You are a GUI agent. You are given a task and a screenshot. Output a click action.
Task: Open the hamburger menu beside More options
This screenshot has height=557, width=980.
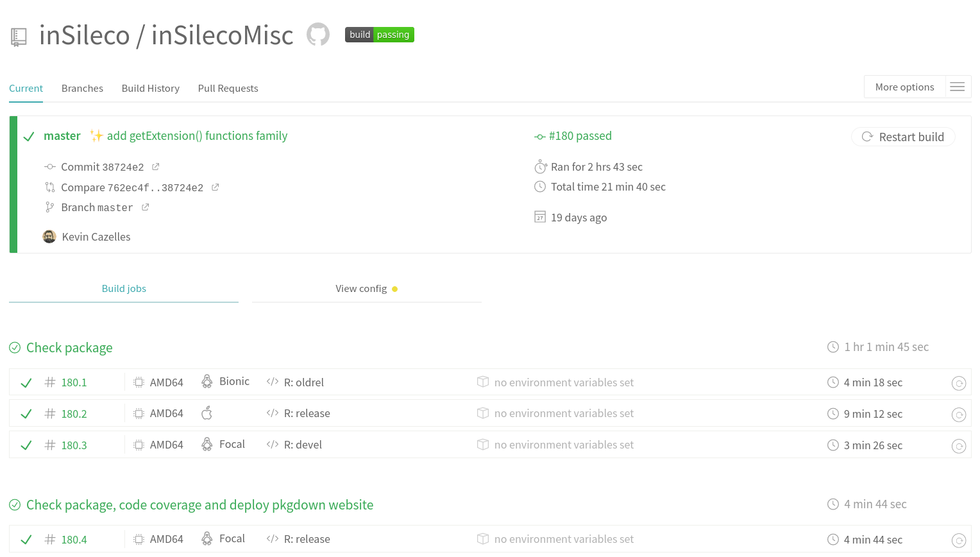coord(958,87)
